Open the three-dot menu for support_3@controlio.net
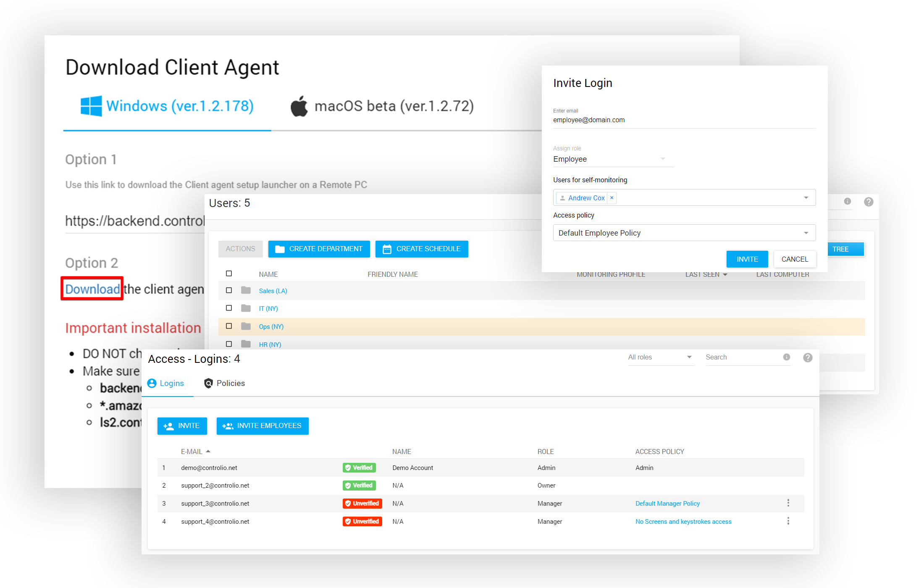 [x=788, y=503]
